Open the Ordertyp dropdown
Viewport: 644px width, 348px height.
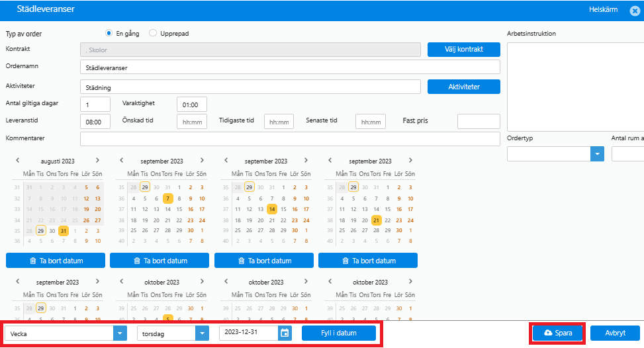(597, 154)
